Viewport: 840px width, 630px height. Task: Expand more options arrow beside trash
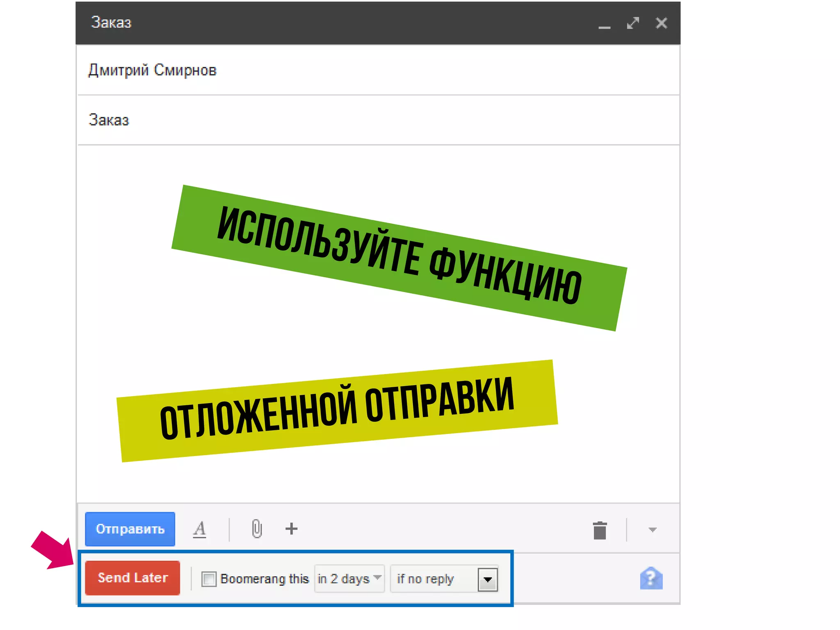pyautogui.click(x=653, y=530)
